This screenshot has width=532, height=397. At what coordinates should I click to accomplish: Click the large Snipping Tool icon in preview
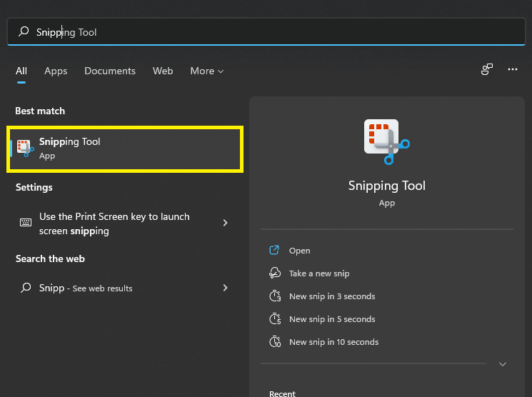pos(386,139)
